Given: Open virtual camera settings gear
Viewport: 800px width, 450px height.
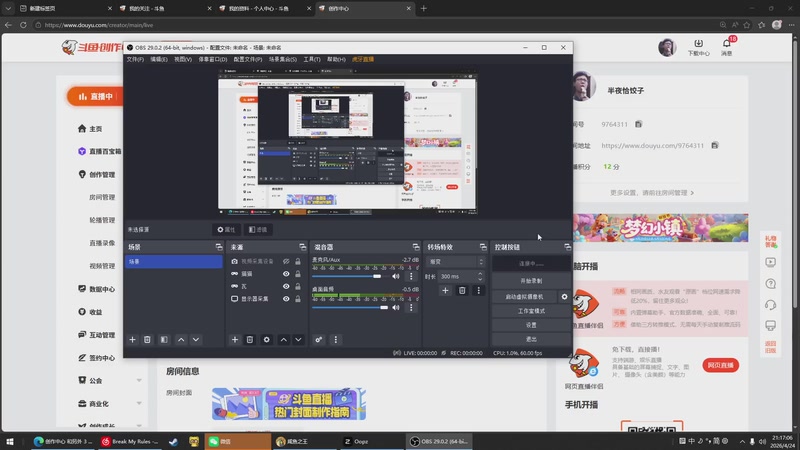Looking at the screenshot, I should tap(564, 296).
